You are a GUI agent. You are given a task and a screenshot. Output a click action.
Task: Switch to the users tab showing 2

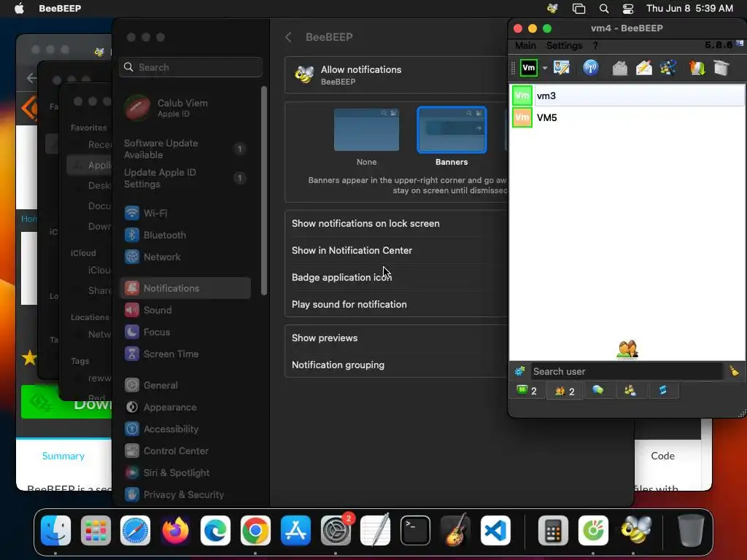pos(565,391)
